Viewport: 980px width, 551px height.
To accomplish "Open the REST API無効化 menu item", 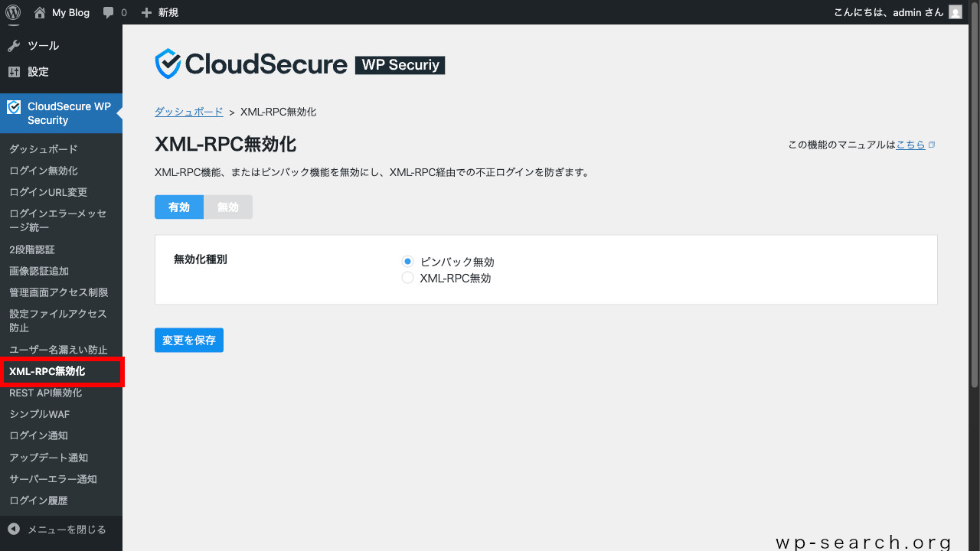I will (44, 393).
